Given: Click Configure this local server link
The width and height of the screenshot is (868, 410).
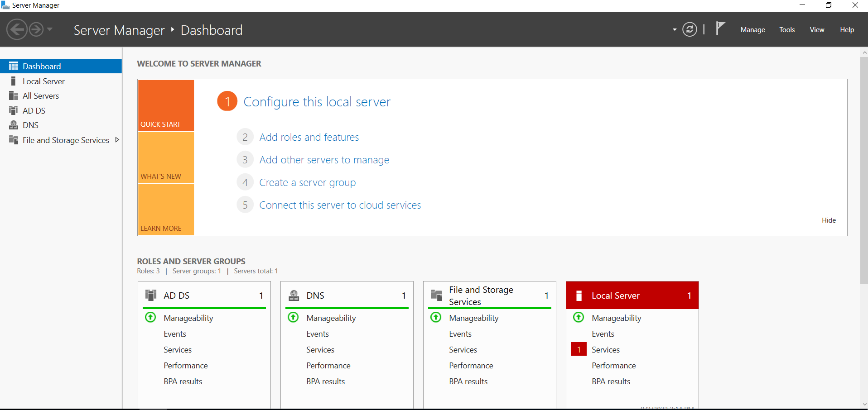Looking at the screenshot, I should click(x=317, y=102).
